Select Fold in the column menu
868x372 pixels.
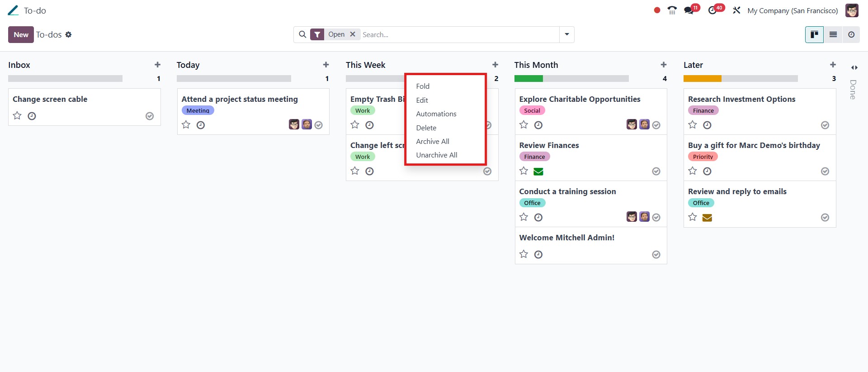[423, 86]
